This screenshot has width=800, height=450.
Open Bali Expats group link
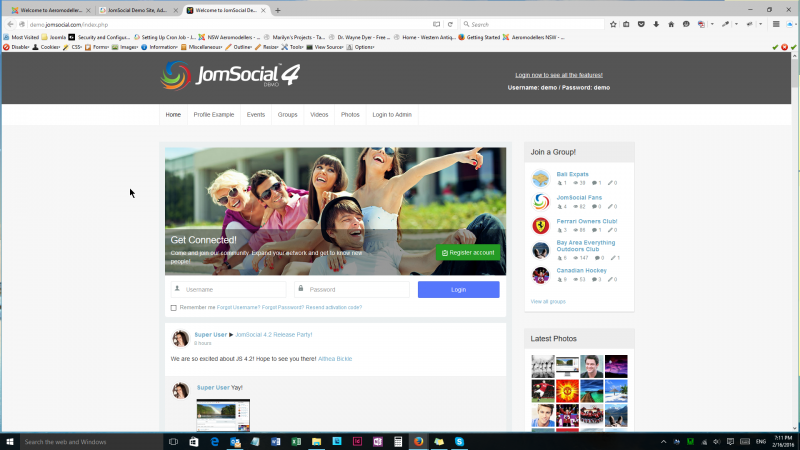point(572,174)
